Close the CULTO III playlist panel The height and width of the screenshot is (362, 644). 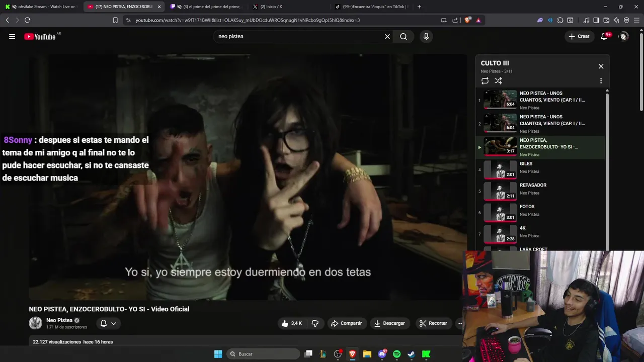[x=601, y=66]
